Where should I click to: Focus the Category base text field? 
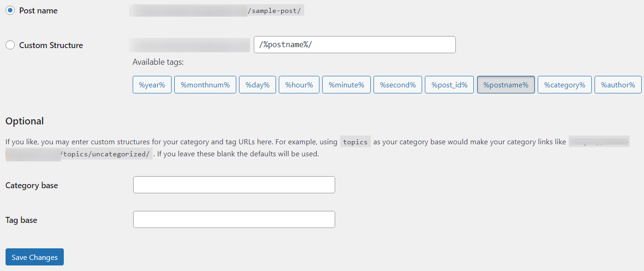233,185
